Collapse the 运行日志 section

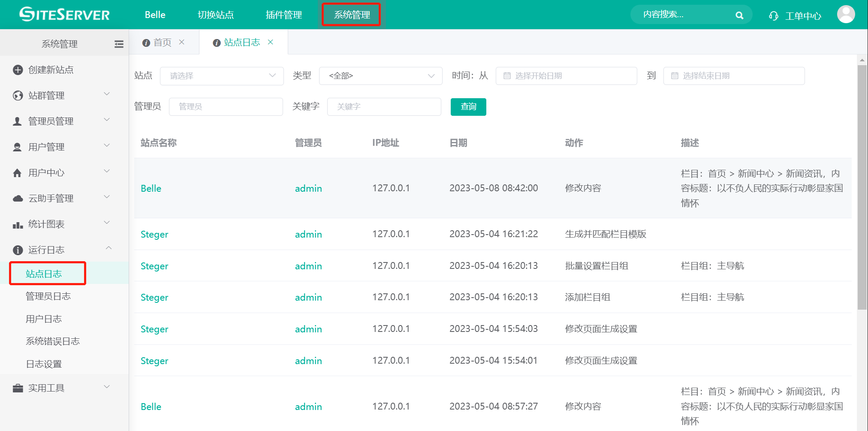pyautogui.click(x=108, y=248)
